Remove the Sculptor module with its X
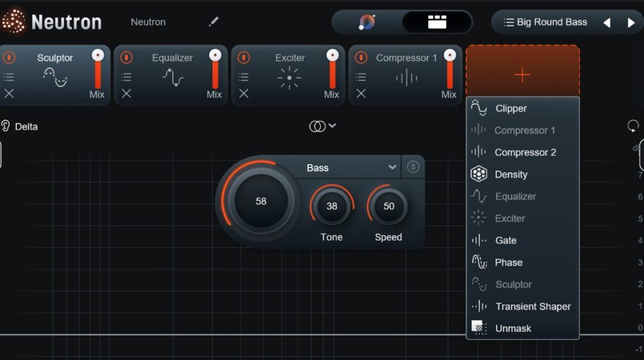 [x=9, y=93]
